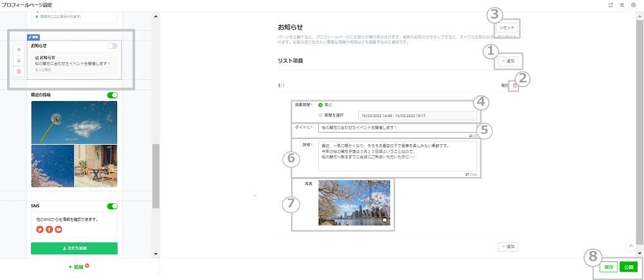Open the YouTube icon in the SNS preview
This screenshot has width=644, height=280.
59,229
